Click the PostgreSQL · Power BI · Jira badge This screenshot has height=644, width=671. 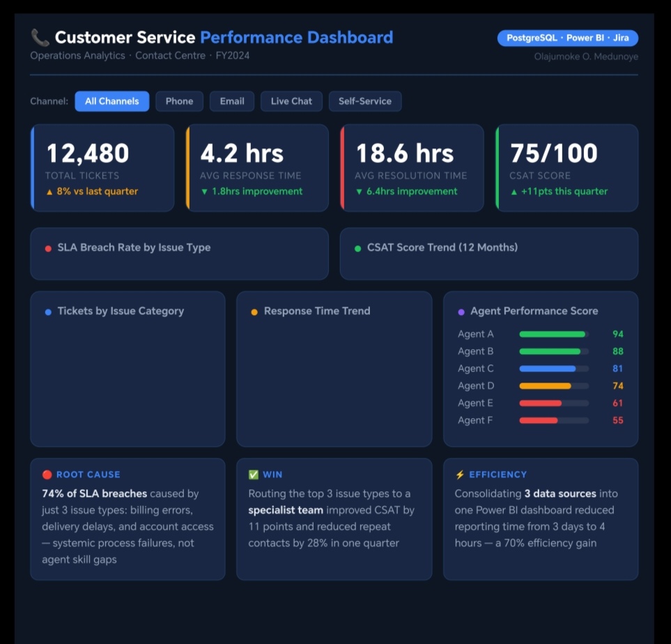(x=567, y=38)
